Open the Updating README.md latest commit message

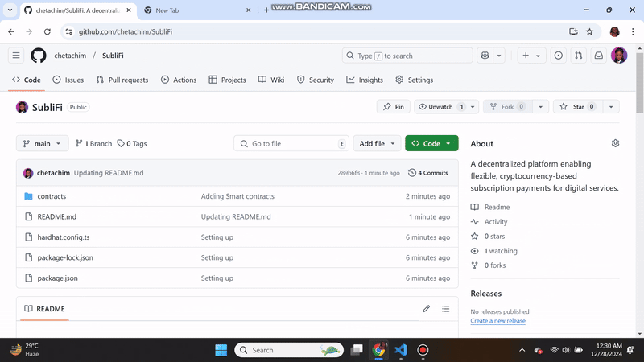click(x=109, y=173)
